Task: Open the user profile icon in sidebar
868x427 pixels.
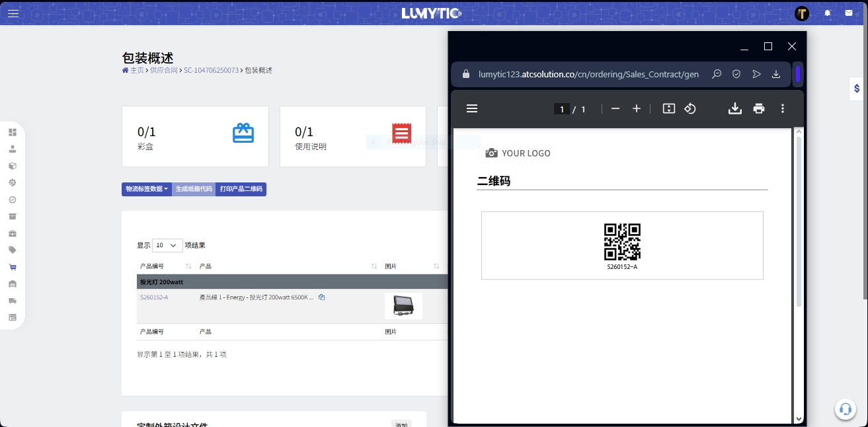Action: tap(13, 149)
